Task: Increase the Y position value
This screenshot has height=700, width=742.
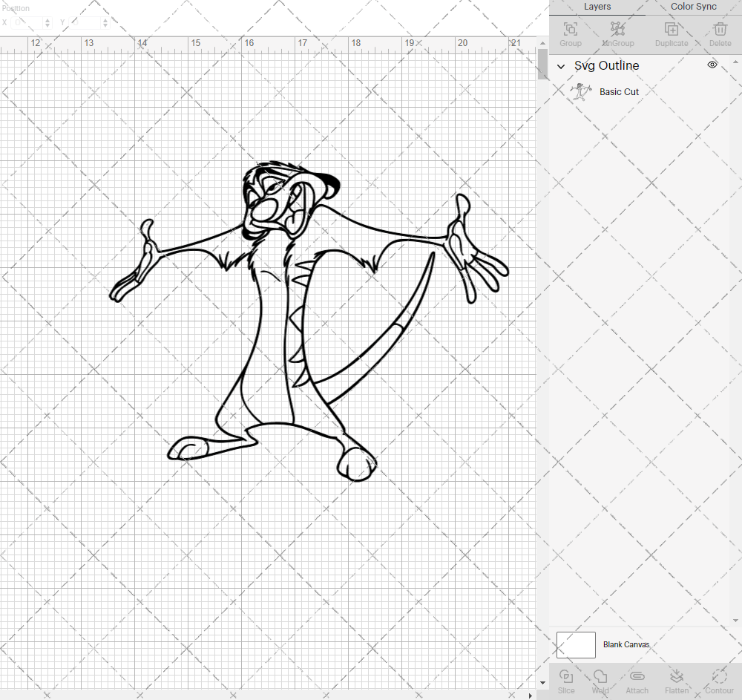Action: [104, 19]
